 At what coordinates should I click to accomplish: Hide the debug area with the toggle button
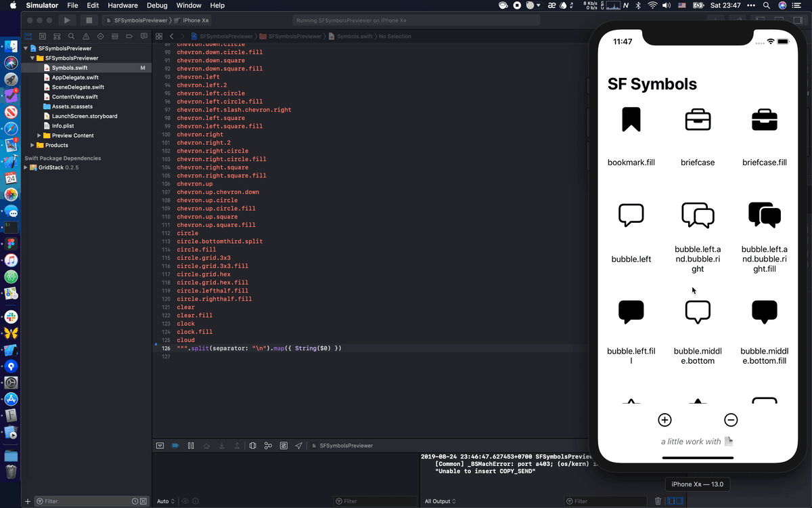tap(160, 446)
